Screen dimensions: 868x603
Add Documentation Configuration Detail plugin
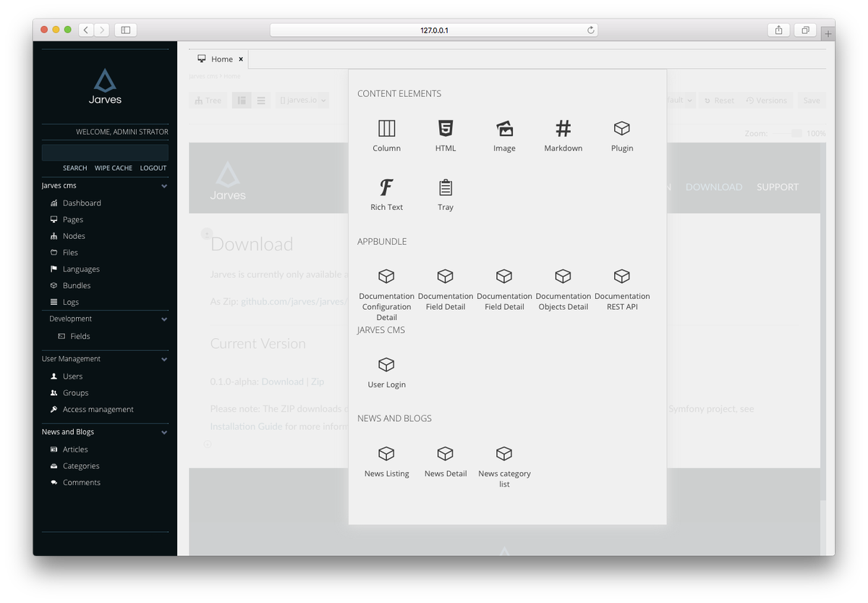click(387, 294)
